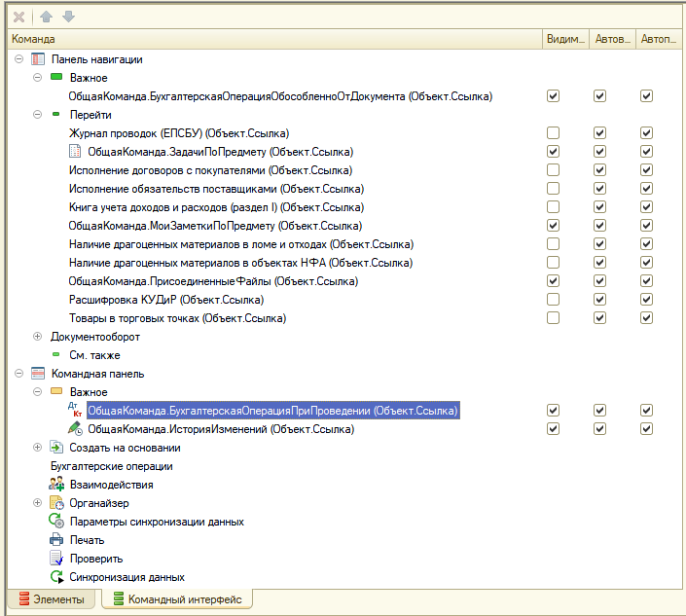This screenshot has height=616, width=686.
Task: Click the Синхронизация данных refresh icon
Action: click(56, 577)
